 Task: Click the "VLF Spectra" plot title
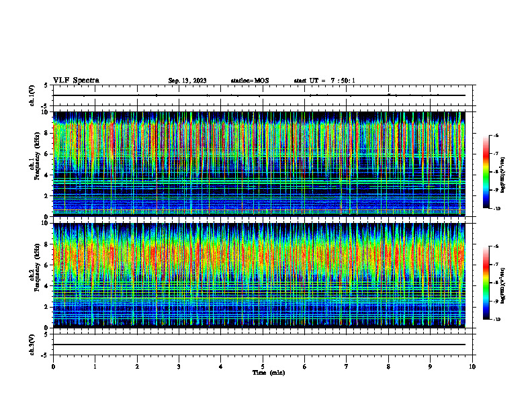[x=76, y=81]
